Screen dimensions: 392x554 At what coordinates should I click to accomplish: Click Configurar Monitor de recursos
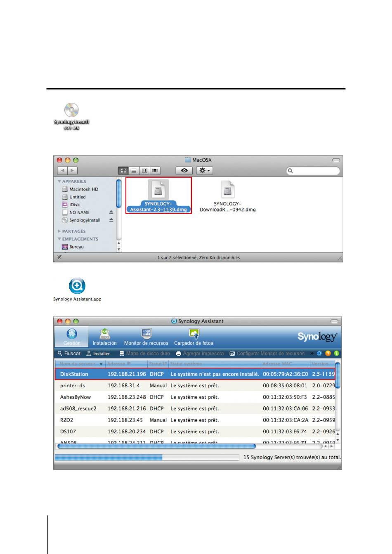[x=267, y=354]
